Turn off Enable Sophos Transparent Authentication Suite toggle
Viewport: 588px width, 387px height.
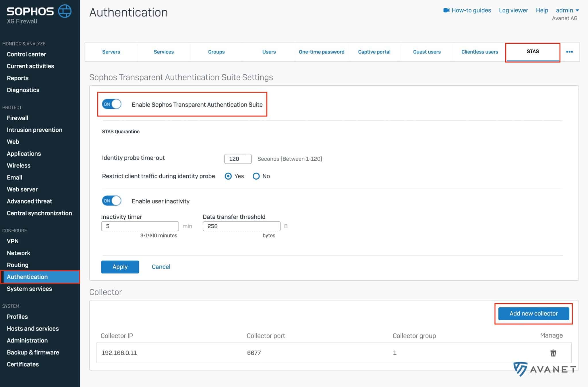click(x=112, y=104)
